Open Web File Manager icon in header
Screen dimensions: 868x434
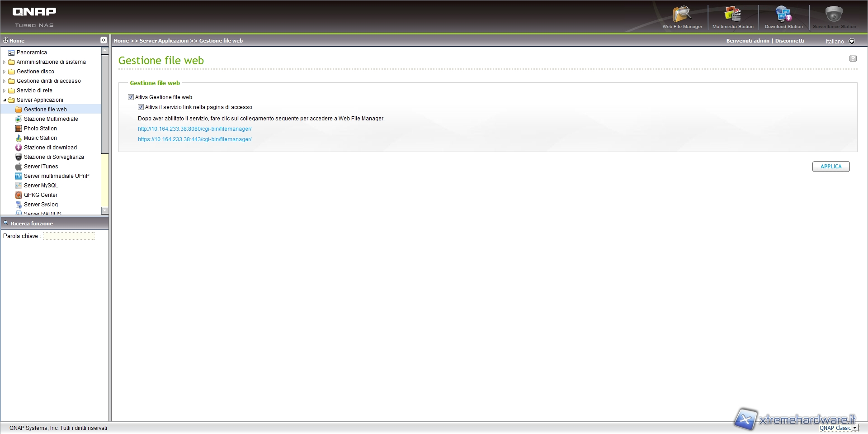click(x=682, y=14)
